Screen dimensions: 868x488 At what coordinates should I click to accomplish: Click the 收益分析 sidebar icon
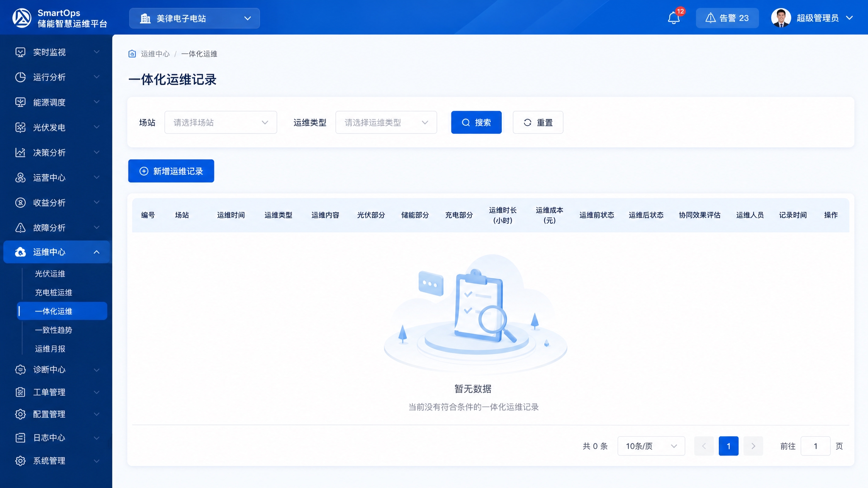[20, 202]
